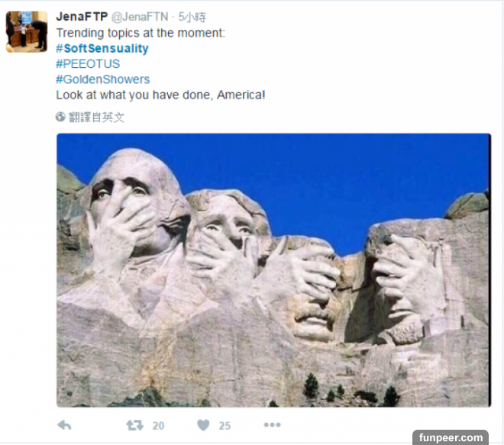Click the retweet count 20
The height and width of the screenshot is (445, 504).
158,426
